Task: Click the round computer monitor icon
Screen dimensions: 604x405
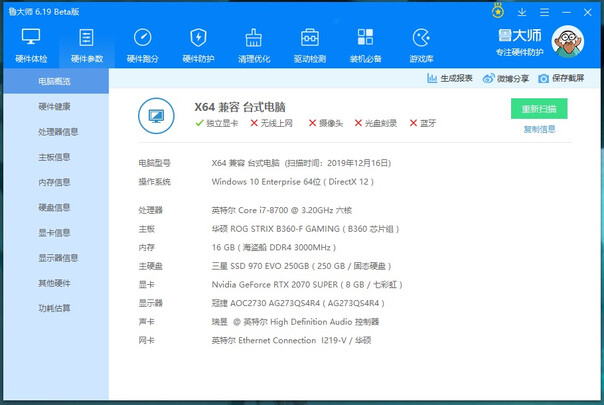Action: click(156, 116)
